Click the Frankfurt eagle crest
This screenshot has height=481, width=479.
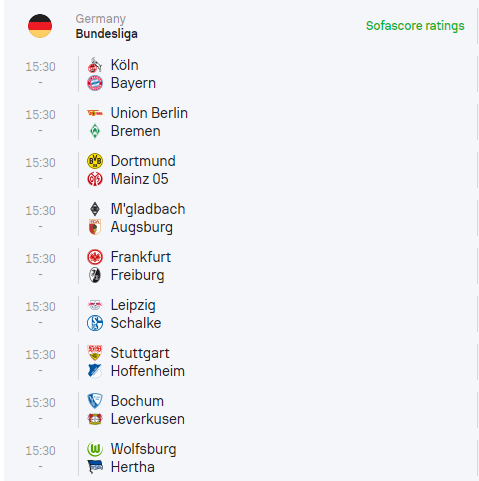(95, 257)
